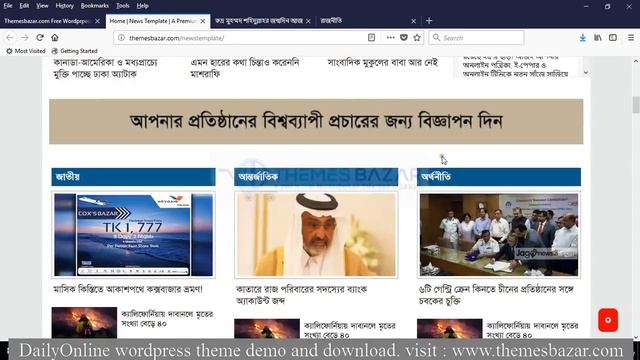Save page to Pocket icon
Viewport: 640px width, 360px height.
coord(404,38)
